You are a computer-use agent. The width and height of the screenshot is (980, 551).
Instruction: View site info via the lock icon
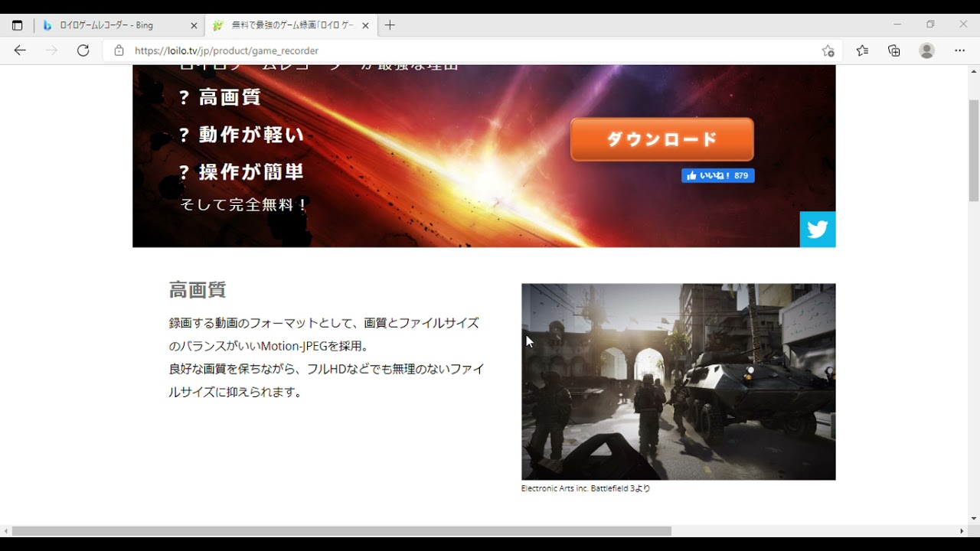point(119,51)
